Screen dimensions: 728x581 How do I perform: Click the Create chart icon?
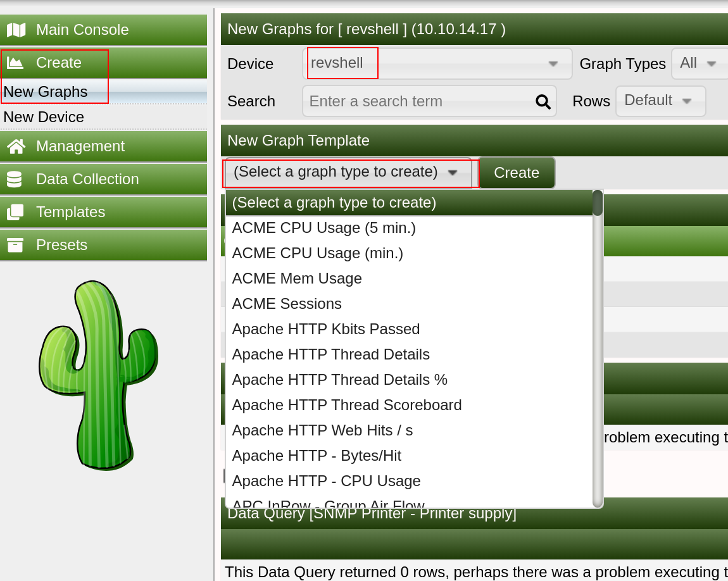coord(15,63)
